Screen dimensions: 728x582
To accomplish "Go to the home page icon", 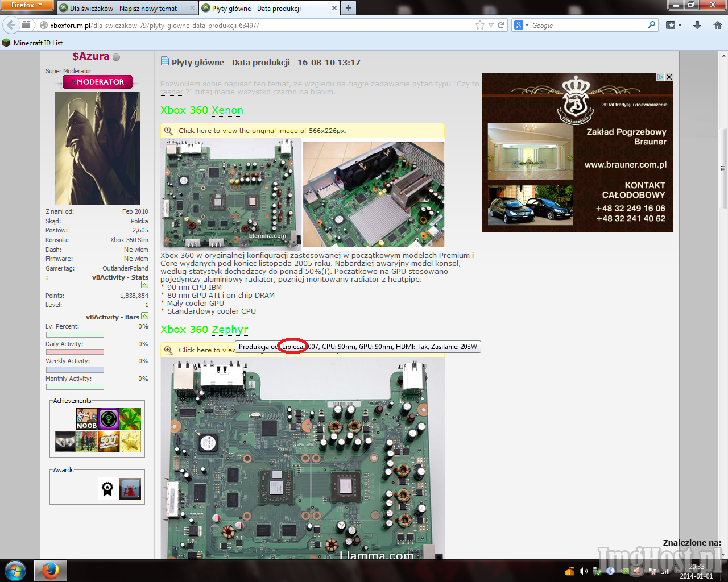I will 717,25.
